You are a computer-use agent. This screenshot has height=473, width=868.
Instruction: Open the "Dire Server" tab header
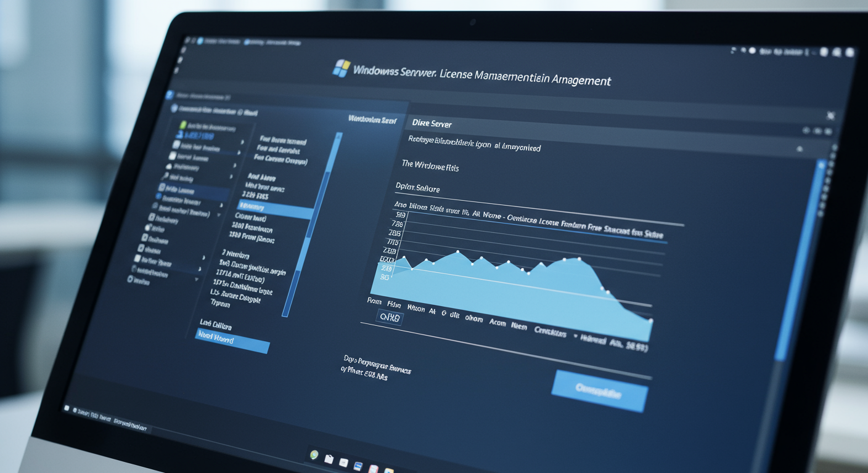click(x=432, y=124)
